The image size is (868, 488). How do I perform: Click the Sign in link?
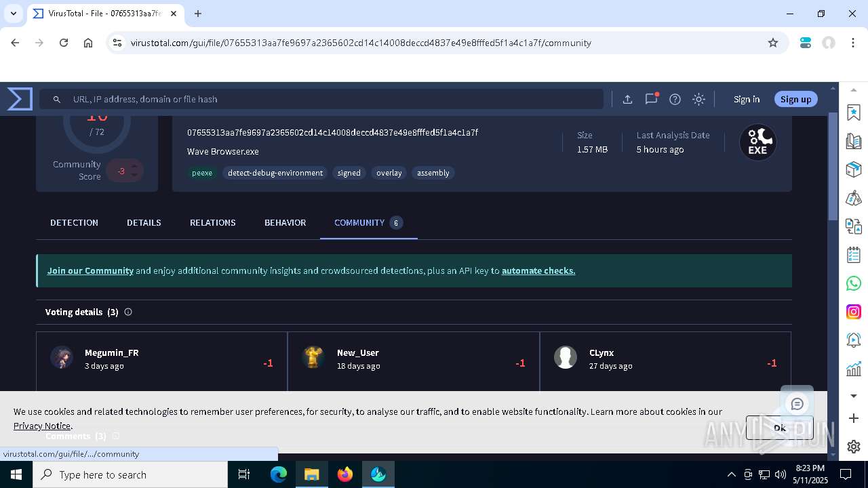point(747,99)
